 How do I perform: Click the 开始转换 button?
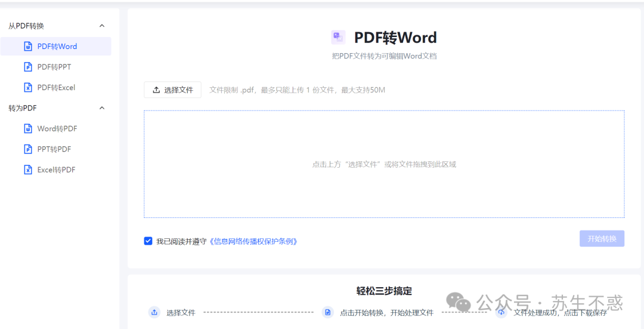point(602,238)
